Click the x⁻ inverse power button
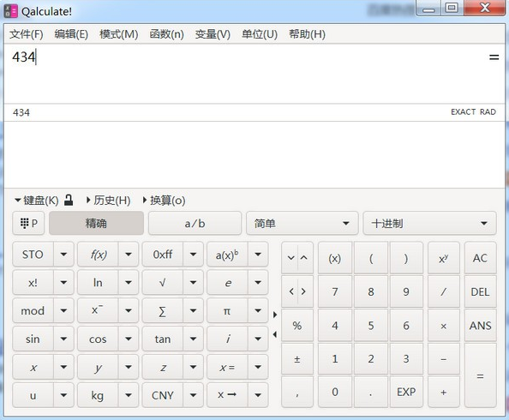This screenshot has width=509, height=420. coord(98,311)
